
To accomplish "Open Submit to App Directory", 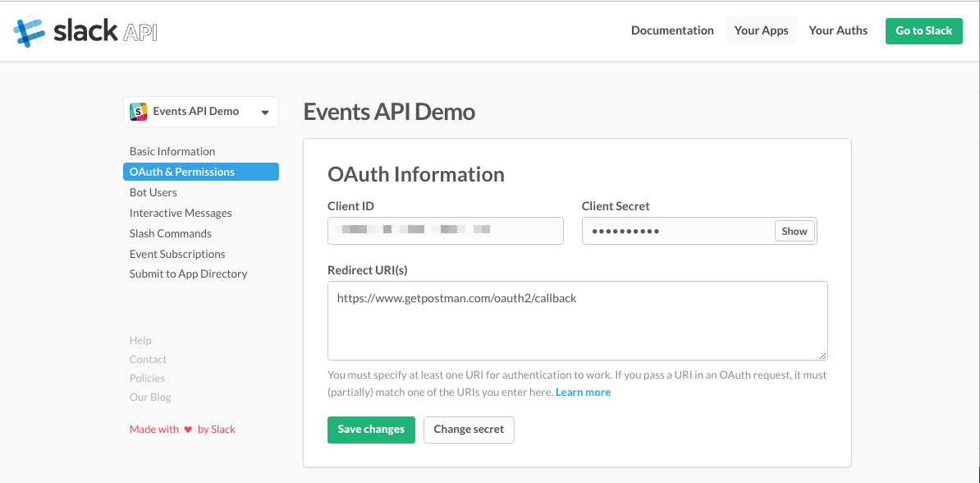I will point(189,274).
